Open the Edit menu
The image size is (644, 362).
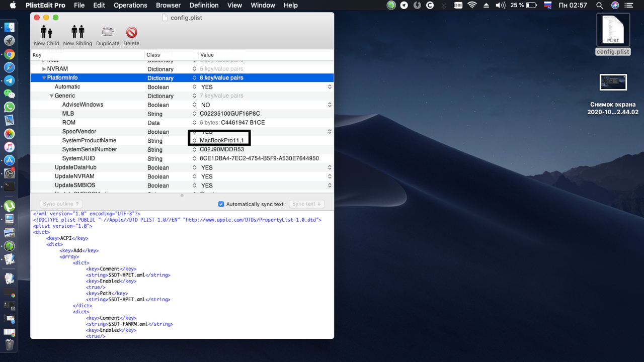[x=99, y=5]
